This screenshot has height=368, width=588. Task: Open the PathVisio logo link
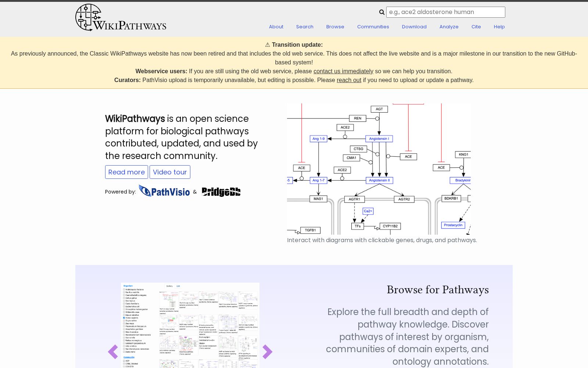(164, 191)
